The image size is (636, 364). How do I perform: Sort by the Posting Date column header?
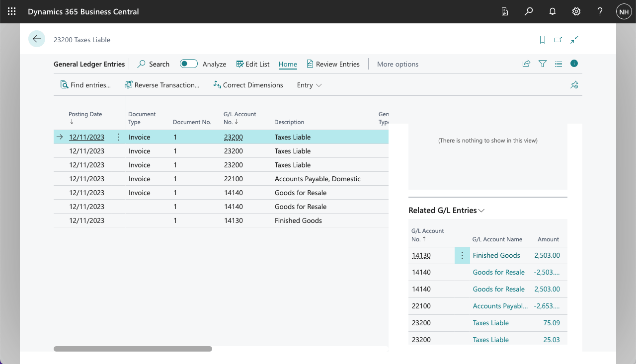85,114
